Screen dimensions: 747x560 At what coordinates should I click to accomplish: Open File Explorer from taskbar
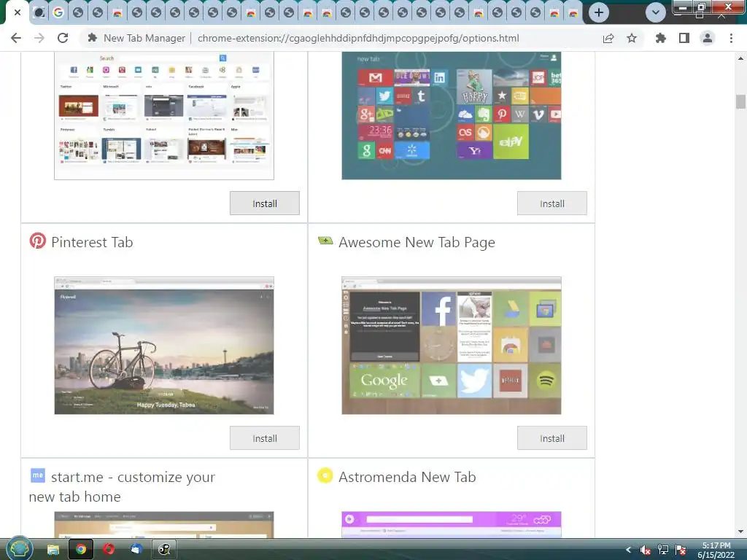click(x=53, y=550)
